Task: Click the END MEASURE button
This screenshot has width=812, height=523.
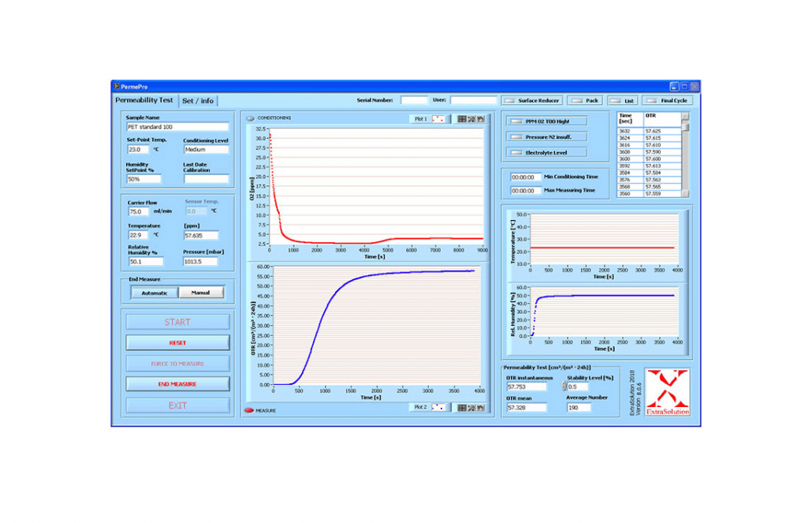Action: (177, 384)
